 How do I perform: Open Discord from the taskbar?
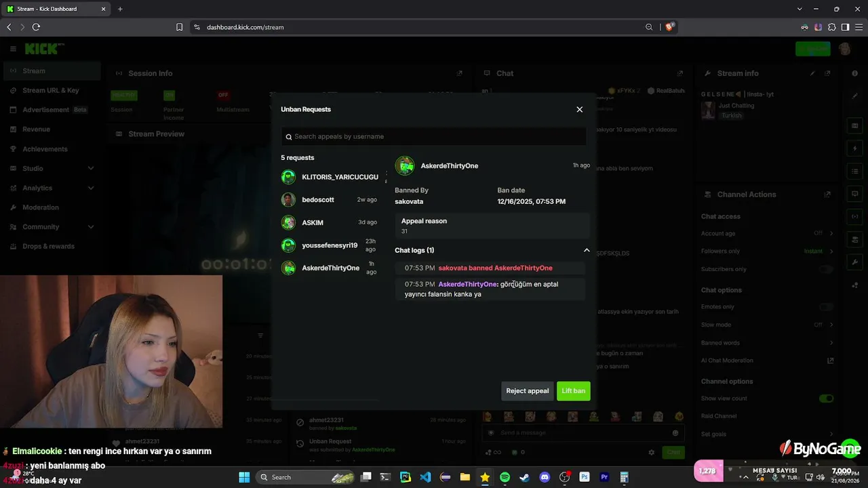545,477
